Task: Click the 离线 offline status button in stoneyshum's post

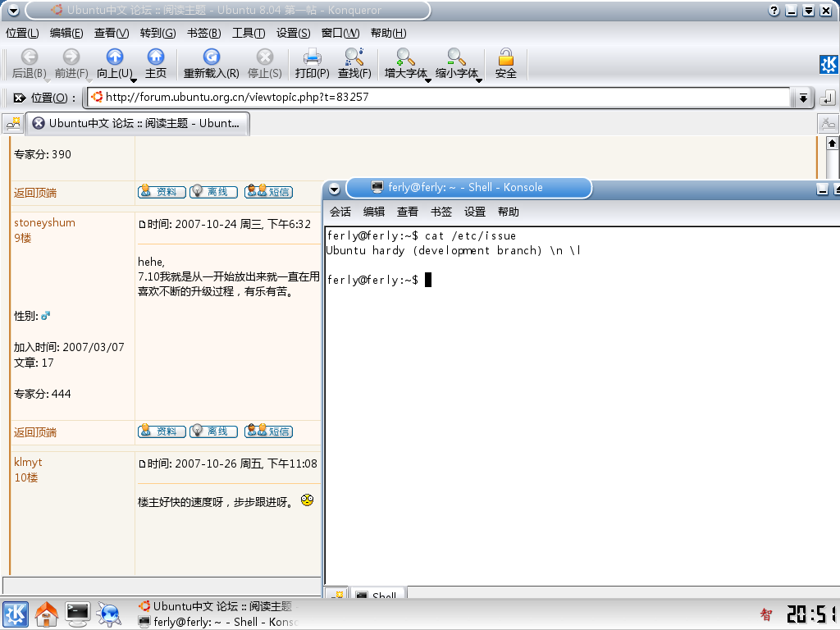Action: pyautogui.click(x=213, y=431)
